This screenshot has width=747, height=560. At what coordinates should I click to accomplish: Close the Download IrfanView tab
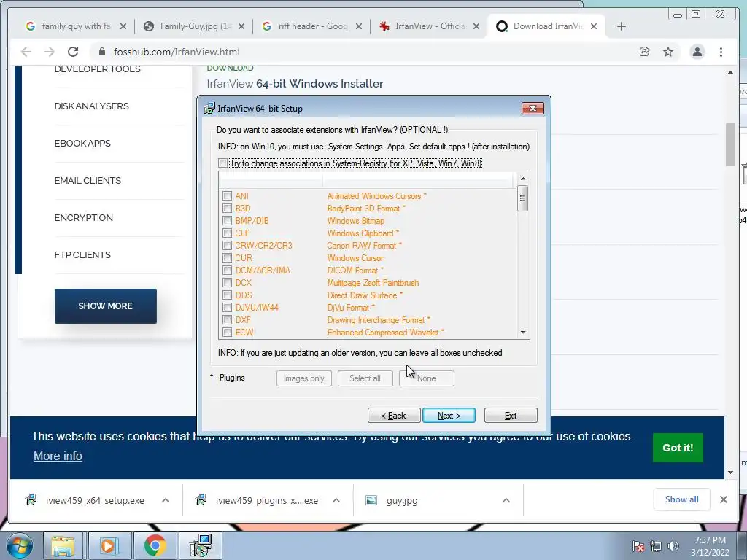(594, 26)
